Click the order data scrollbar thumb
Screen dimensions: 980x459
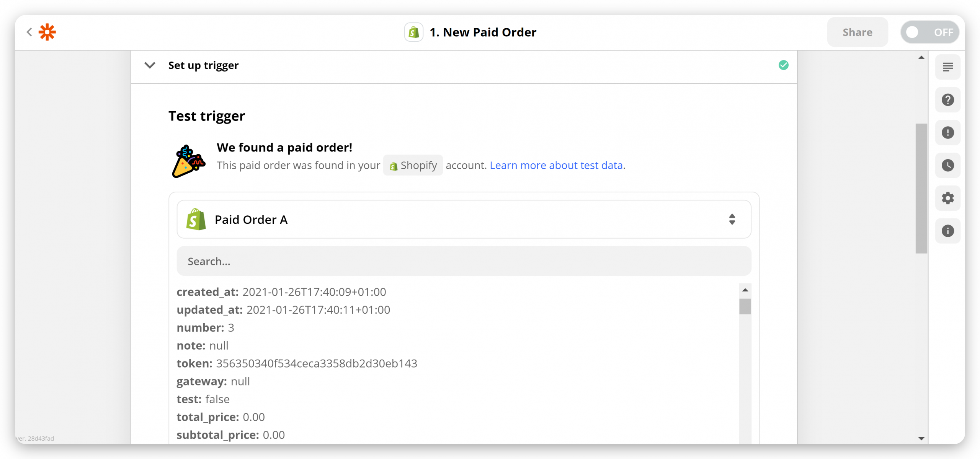(745, 307)
